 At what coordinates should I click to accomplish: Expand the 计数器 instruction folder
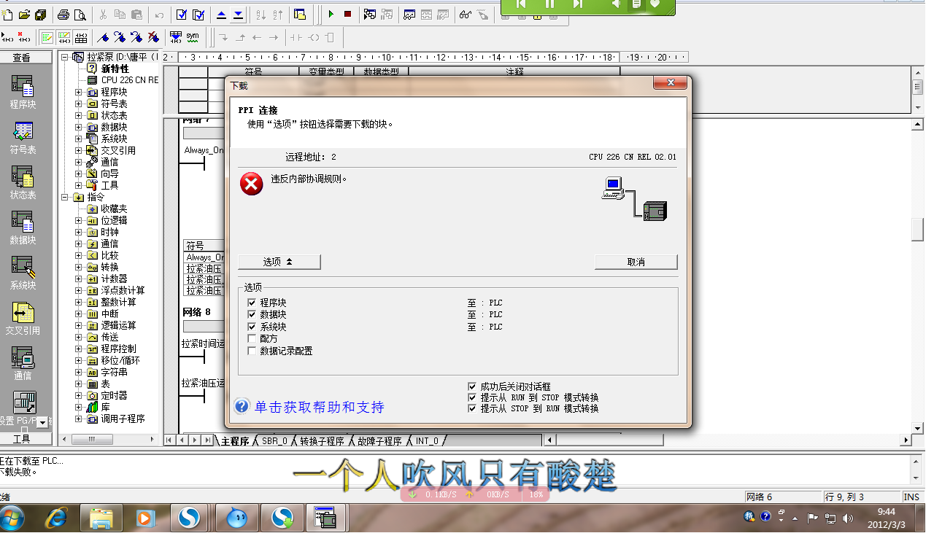(x=79, y=279)
